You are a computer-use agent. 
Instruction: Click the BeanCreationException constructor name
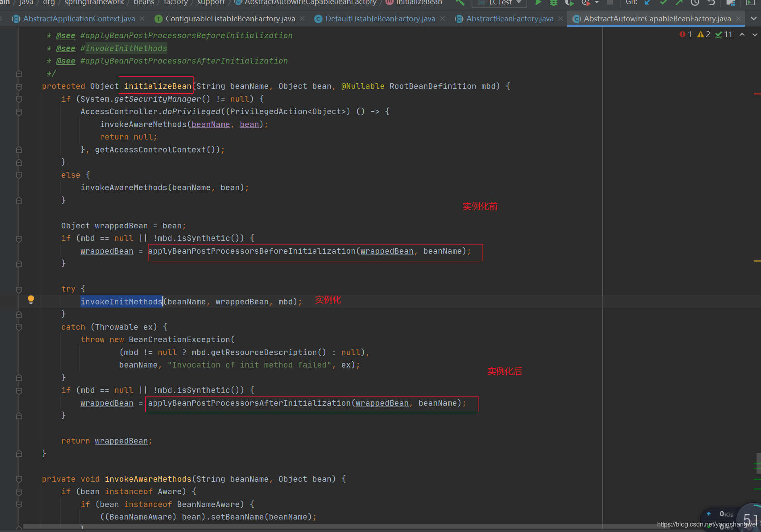pyautogui.click(x=179, y=340)
